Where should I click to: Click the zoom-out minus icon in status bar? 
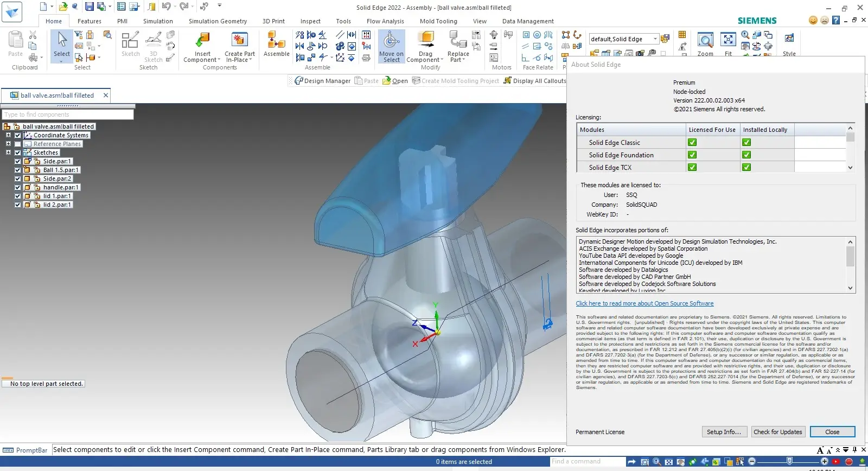click(752, 462)
